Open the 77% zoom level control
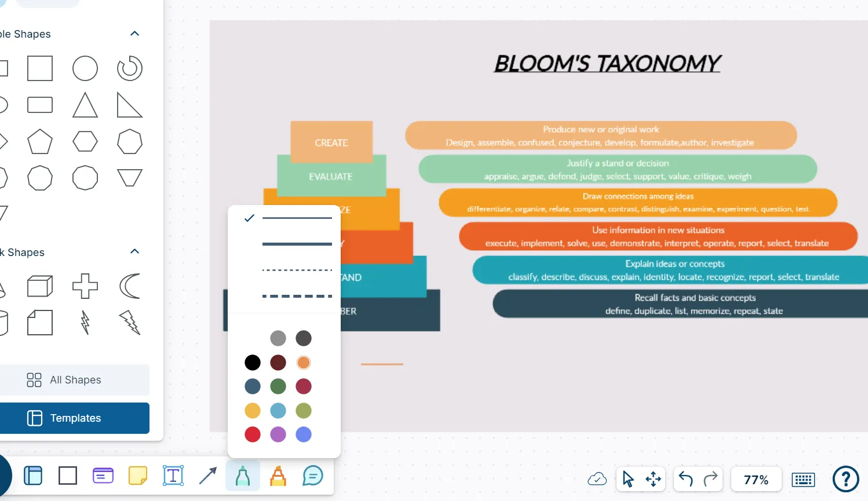 (x=756, y=480)
